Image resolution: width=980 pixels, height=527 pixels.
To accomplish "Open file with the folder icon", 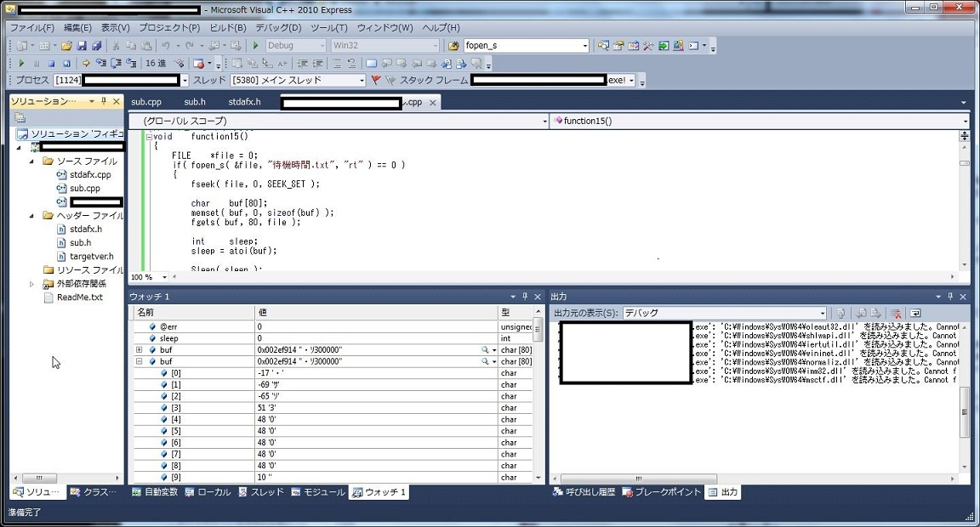I will pyautogui.click(x=66, y=46).
